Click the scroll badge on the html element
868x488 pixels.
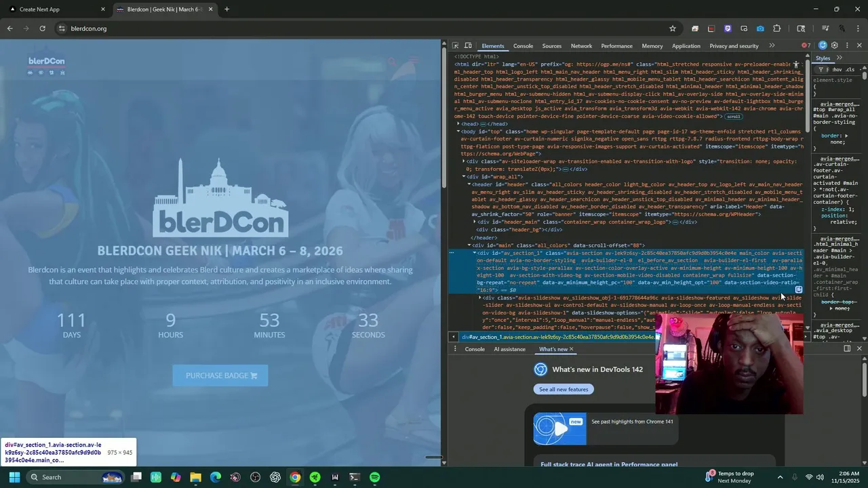(x=733, y=117)
